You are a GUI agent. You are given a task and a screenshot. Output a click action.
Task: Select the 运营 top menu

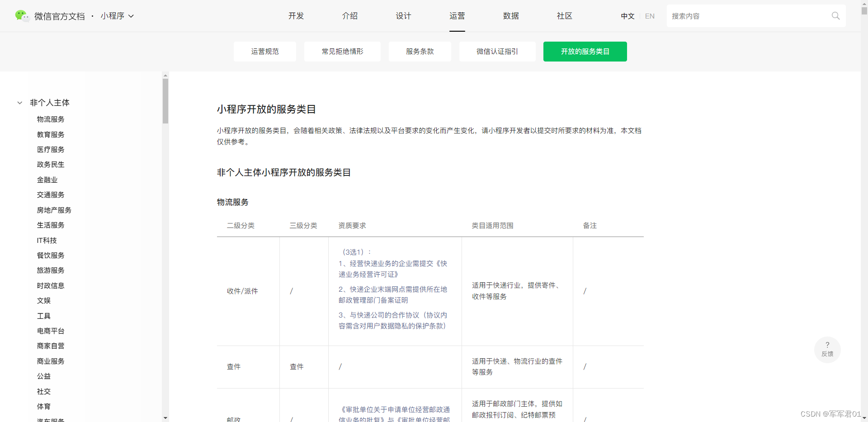tap(457, 16)
